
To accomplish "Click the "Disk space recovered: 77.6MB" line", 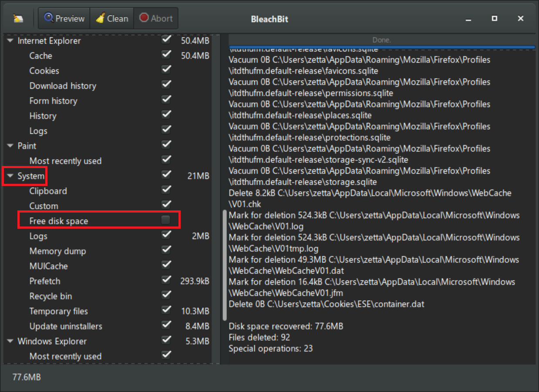I will click(286, 326).
